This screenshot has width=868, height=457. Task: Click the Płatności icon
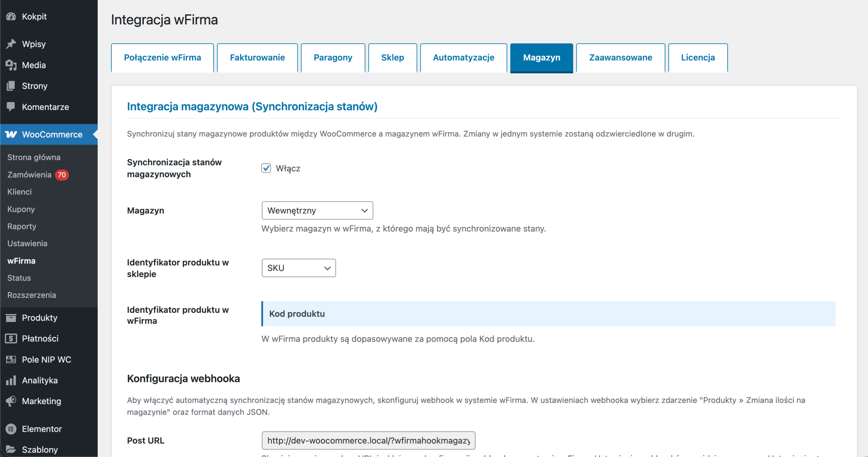click(11, 338)
